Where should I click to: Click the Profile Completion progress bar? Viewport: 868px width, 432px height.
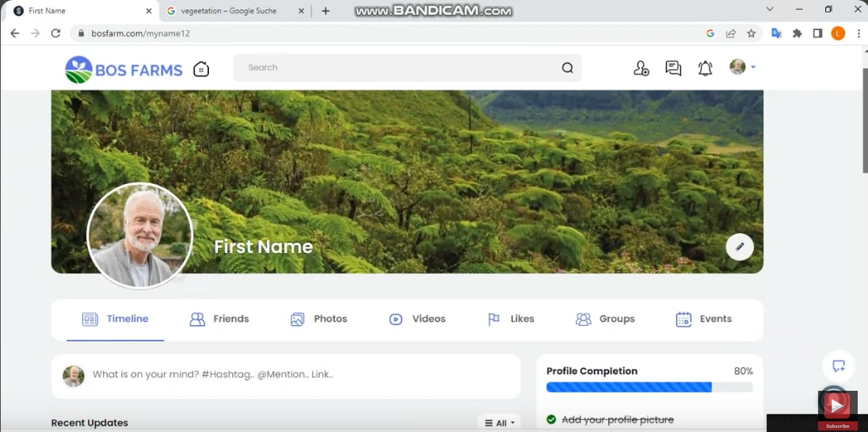pos(649,387)
